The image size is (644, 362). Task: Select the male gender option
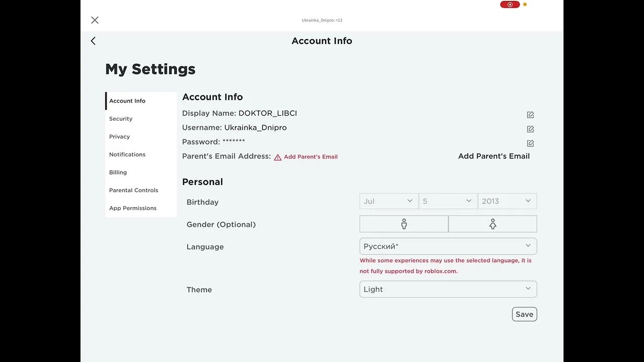(404, 224)
